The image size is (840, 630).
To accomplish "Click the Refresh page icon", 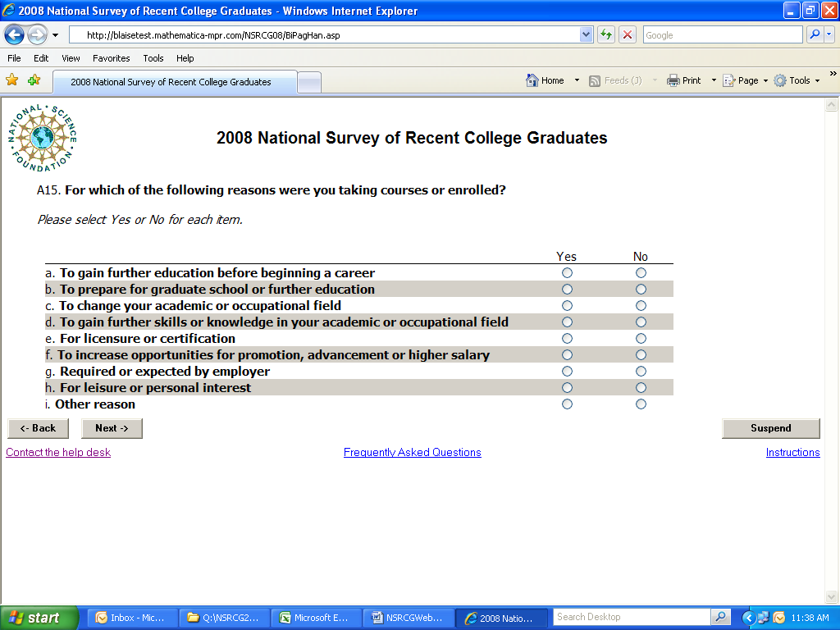I will coord(606,34).
